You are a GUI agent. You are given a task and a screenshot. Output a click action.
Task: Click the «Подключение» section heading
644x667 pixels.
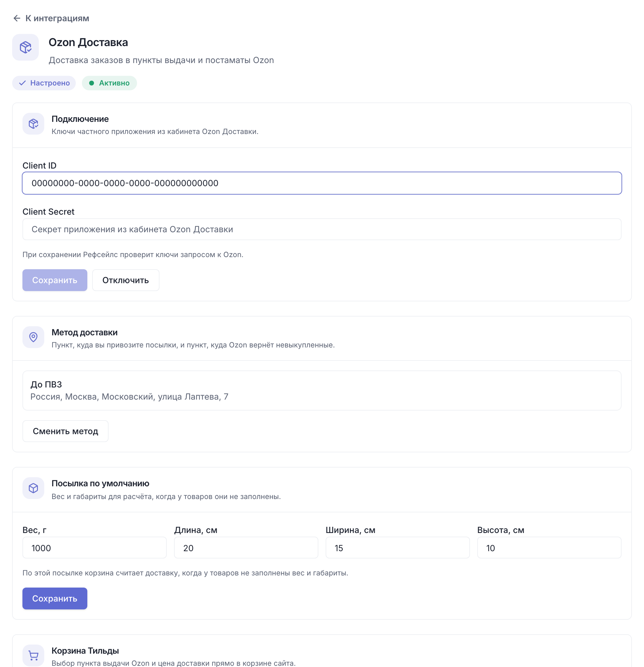click(x=80, y=119)
